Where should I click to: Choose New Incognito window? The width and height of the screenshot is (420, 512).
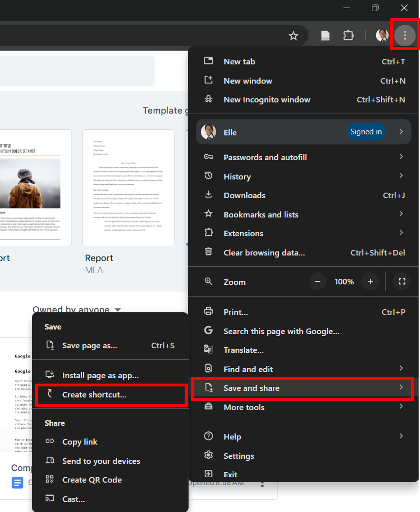(303, 99)
